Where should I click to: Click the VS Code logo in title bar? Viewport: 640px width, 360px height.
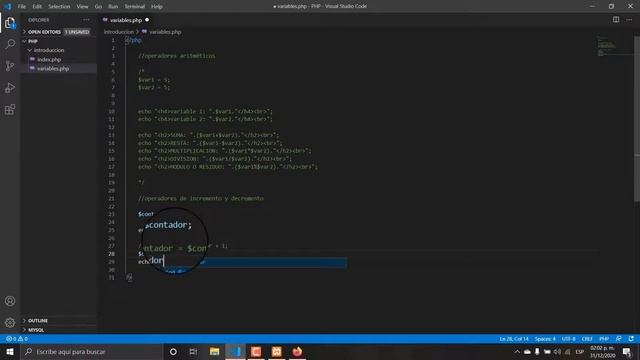point(7,6)
